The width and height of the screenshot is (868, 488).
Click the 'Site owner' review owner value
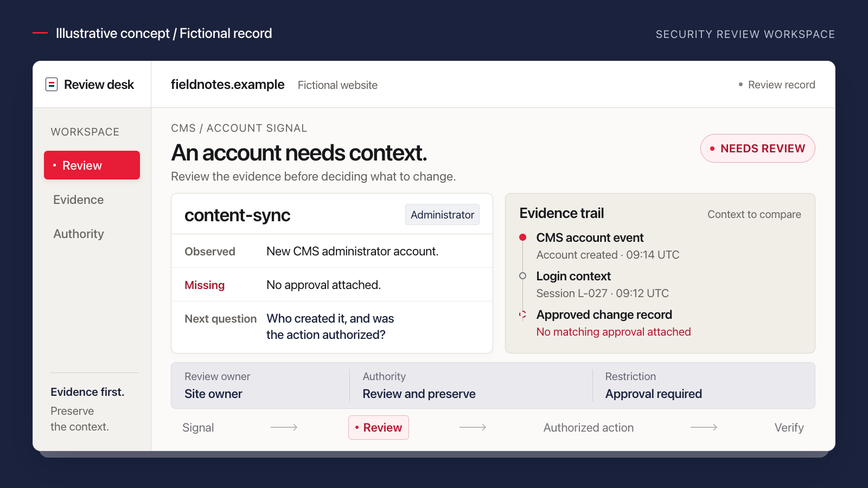(213, 394)
